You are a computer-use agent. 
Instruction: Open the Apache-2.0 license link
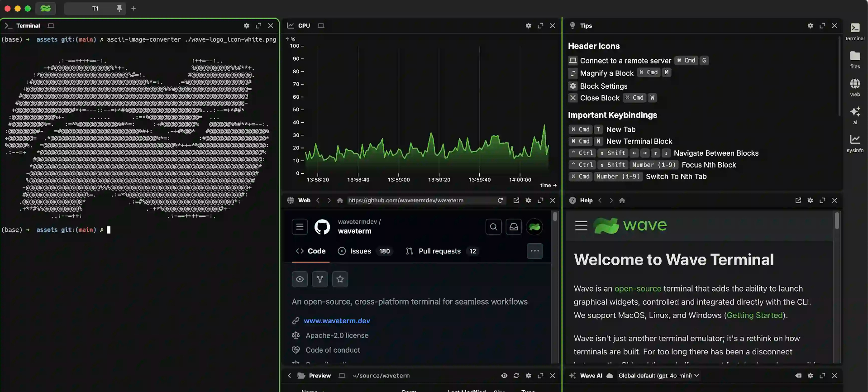point(337,335)
